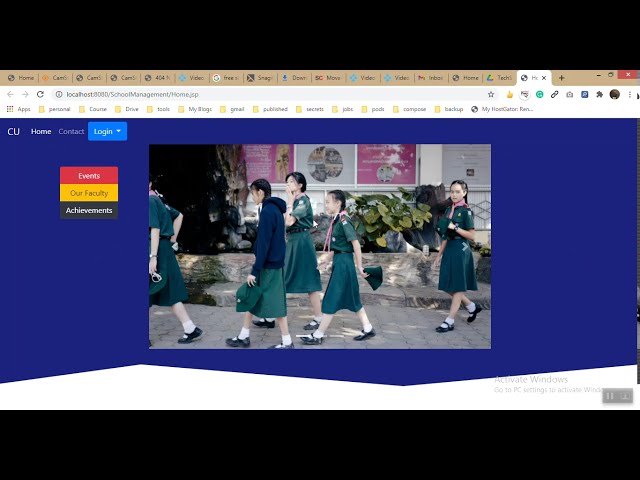The height and width of the screenshot is (480, 640).
Task: Click the red Events button
Action: (x=89, y=176)
